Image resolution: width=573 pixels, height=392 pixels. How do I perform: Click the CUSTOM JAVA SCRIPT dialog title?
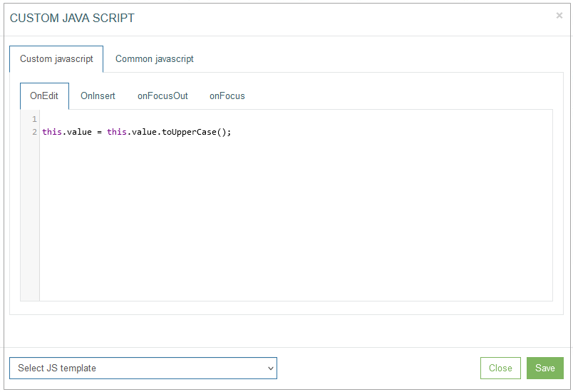pyautogui.click(x=72, y=18)
